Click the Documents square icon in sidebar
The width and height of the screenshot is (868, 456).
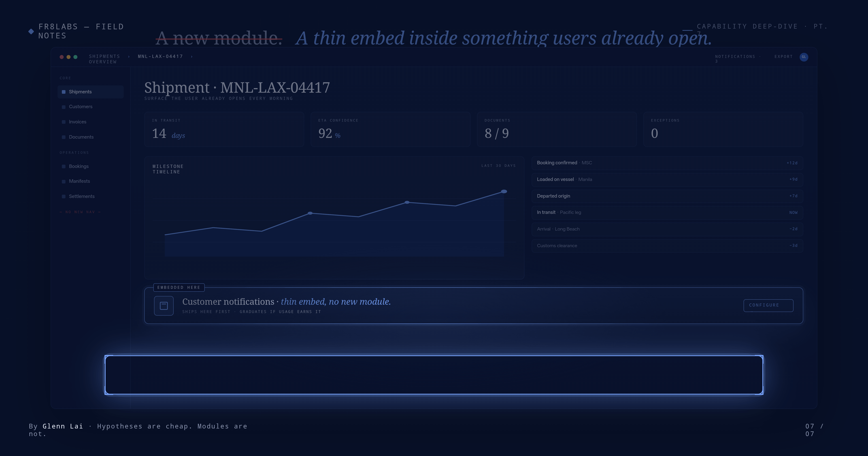(64, 137)
